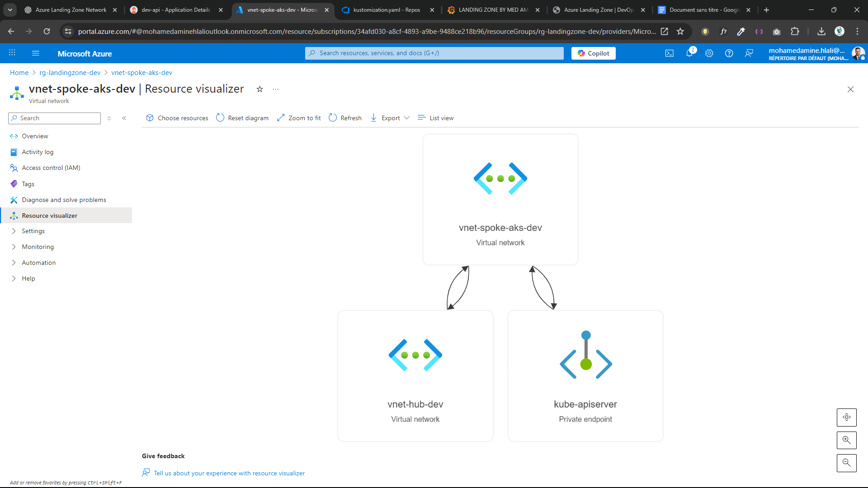Image resolution: width=868 pixels, height=488 pixels.
Task: Open the Azure portal hamburger menu
Action: pos(36,53)
